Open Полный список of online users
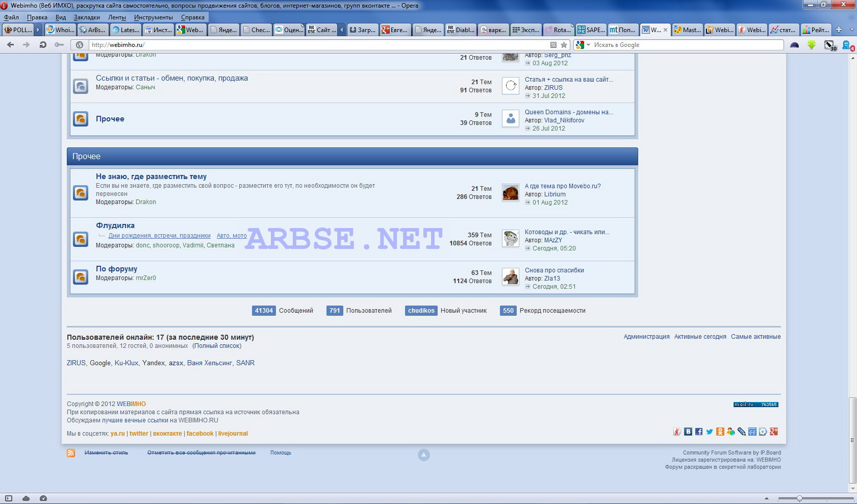The image size is (857, 504). (217, 346)
